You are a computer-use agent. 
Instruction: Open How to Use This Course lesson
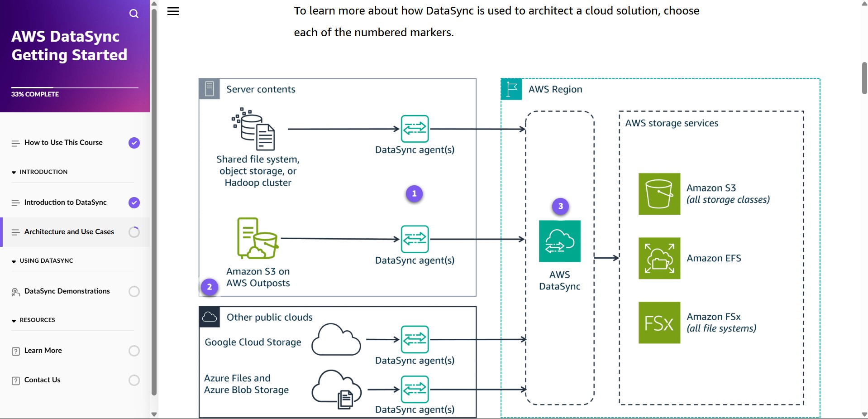tap(75, 143)
